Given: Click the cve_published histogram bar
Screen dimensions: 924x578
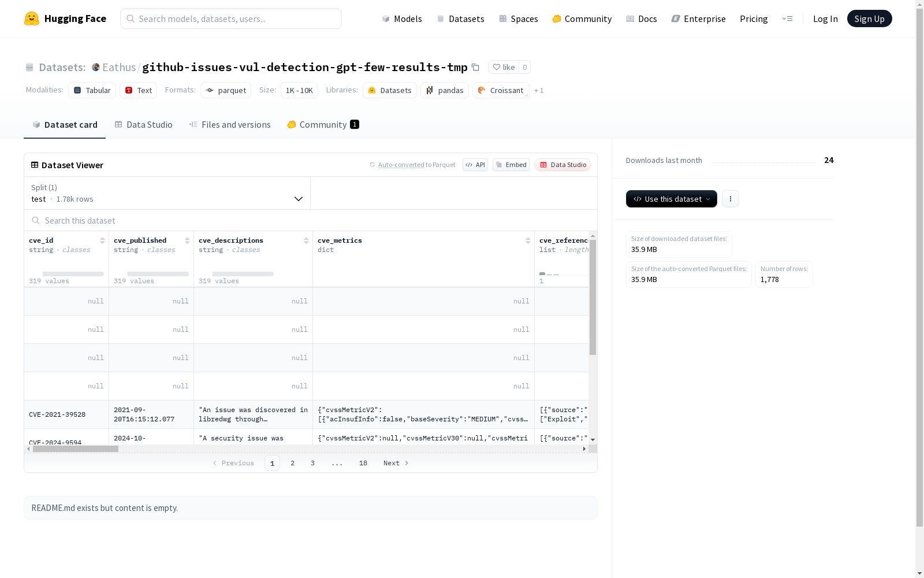Looking at the screenshot, I should coord(158,274).
